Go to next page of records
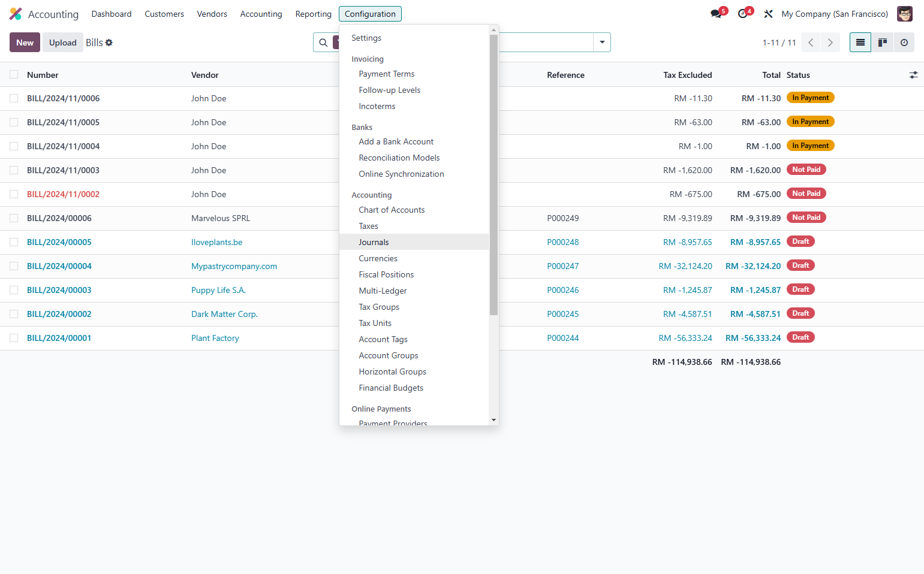The image size is (924, 574). (x=830, y=43)
